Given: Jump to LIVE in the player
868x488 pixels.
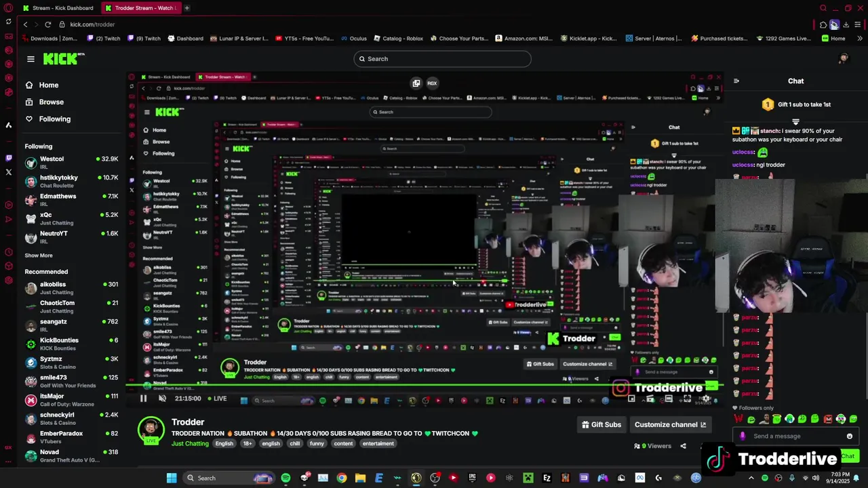Looking at the screenshot, I should [218, 399].
